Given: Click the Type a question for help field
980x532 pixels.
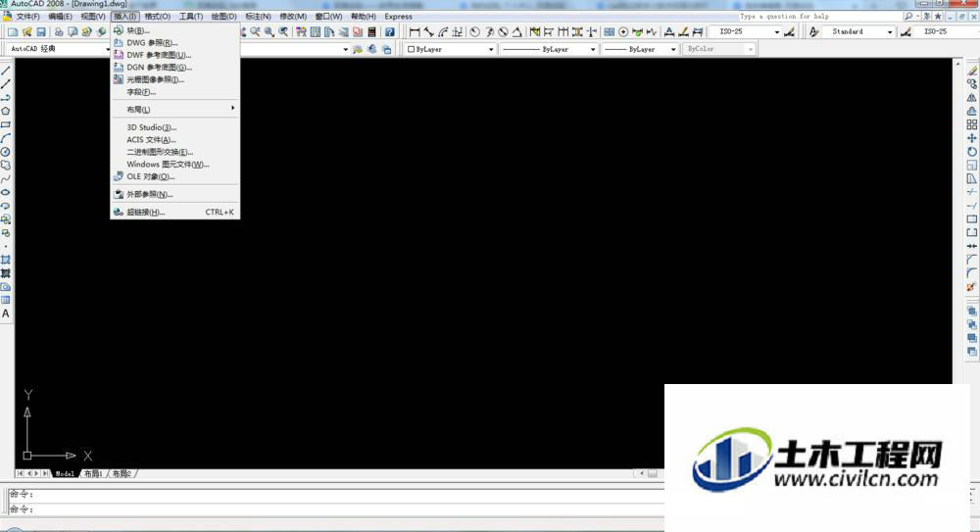Looking at the screenshot, I should pos(818,17).
